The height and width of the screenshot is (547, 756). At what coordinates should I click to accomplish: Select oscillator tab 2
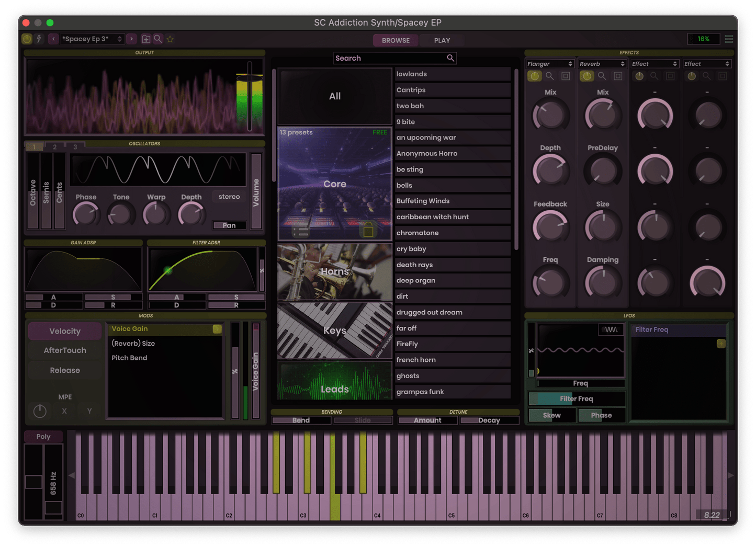54,146
